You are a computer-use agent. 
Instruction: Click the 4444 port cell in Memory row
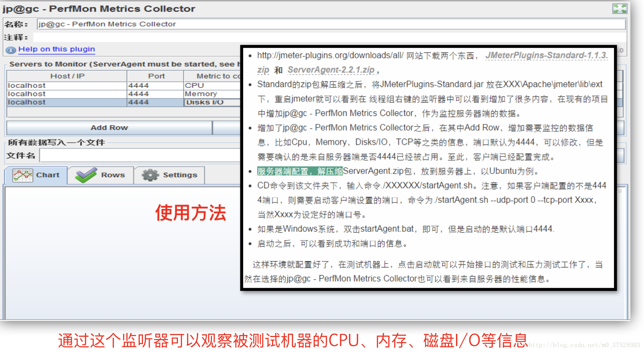(155, 94)
